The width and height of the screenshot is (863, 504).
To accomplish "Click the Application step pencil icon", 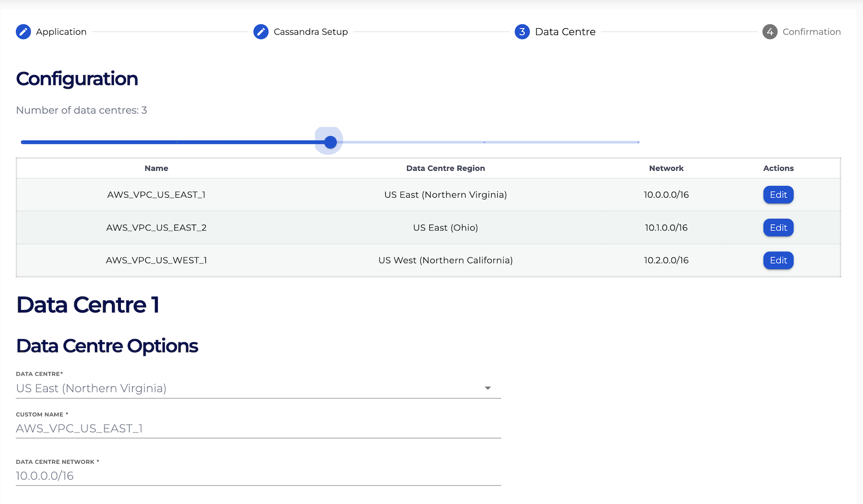I will tap(23, 32).
